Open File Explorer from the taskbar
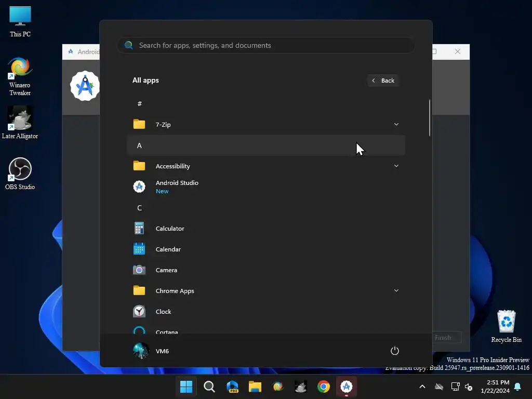Image resolution: width=532 pixels, height=399 pixels. [x=255, y=387]
